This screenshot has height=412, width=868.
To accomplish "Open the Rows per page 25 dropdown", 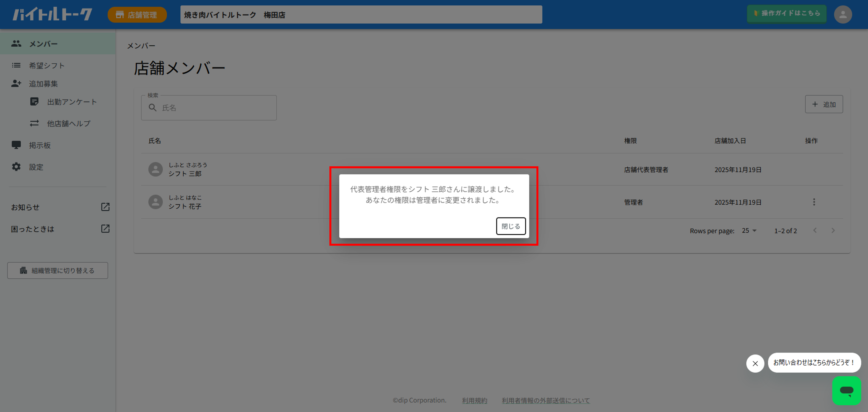I will click(x=749, y=231).
